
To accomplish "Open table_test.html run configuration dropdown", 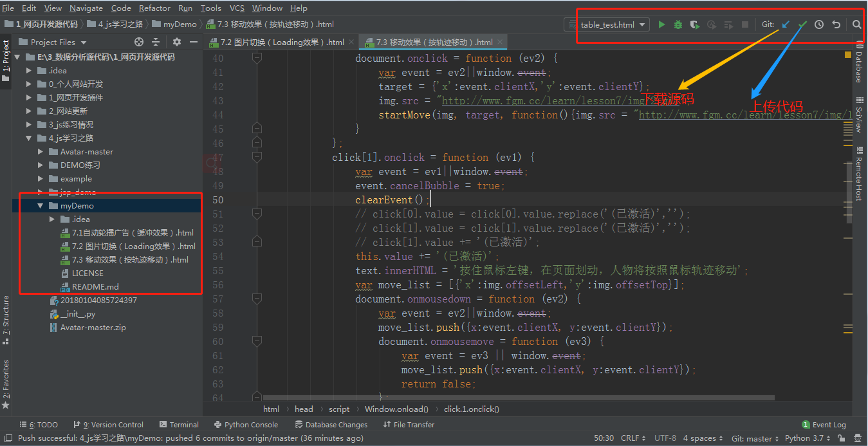I will (607, 24).
